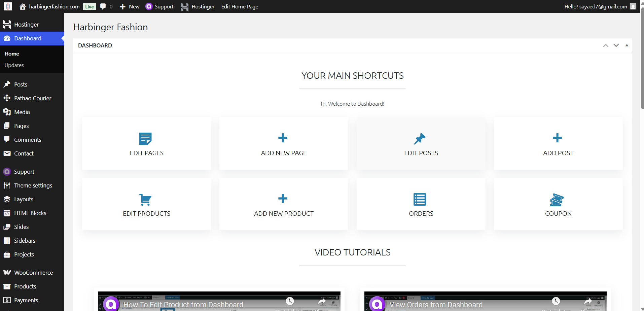Click the WordPress admin logo top-left
Screen dimensions: 644x311
[8, 6]
